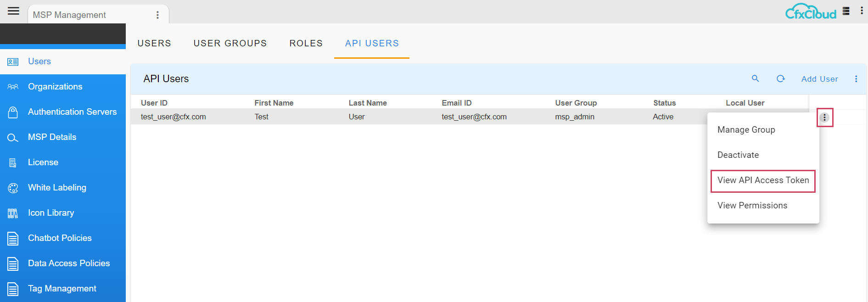Switch to the User Groups tab
868x302 pixels.
[230, 43]
